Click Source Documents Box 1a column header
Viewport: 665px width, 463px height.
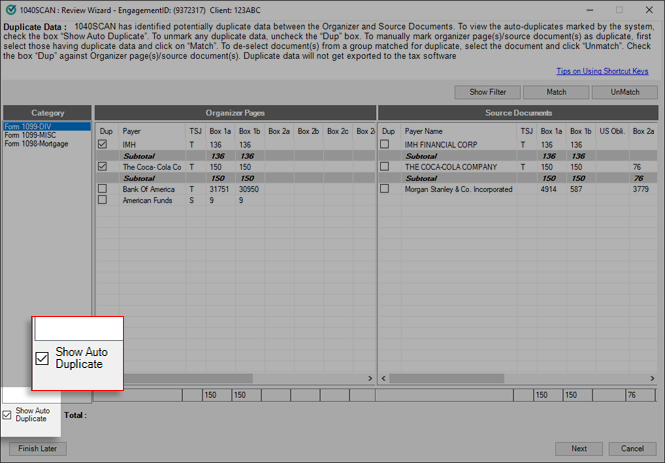pos(551,131)
